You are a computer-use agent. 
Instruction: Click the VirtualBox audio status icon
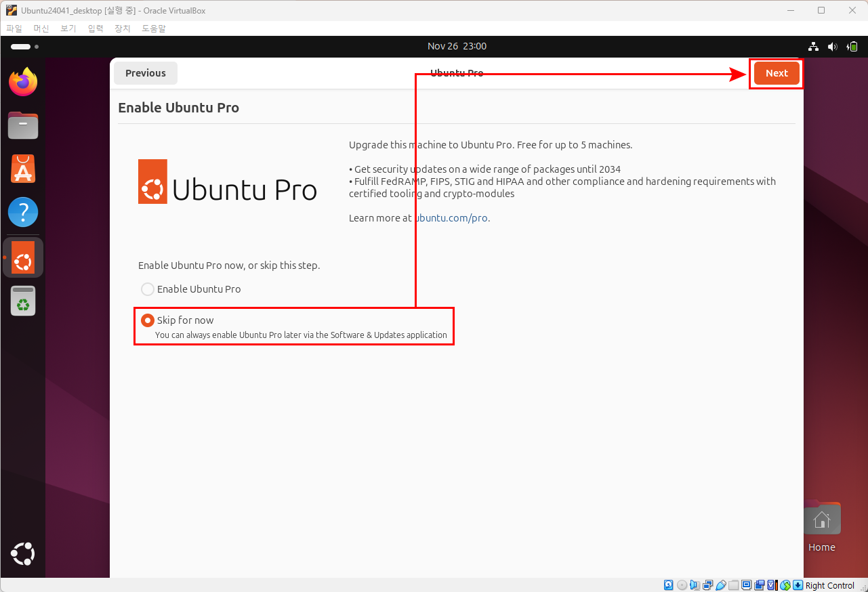695,585
